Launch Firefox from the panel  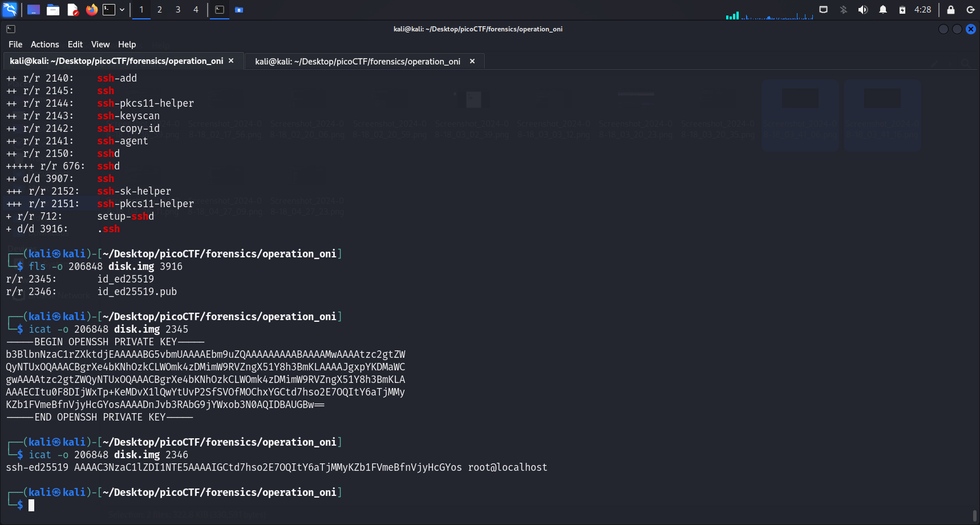91,10
